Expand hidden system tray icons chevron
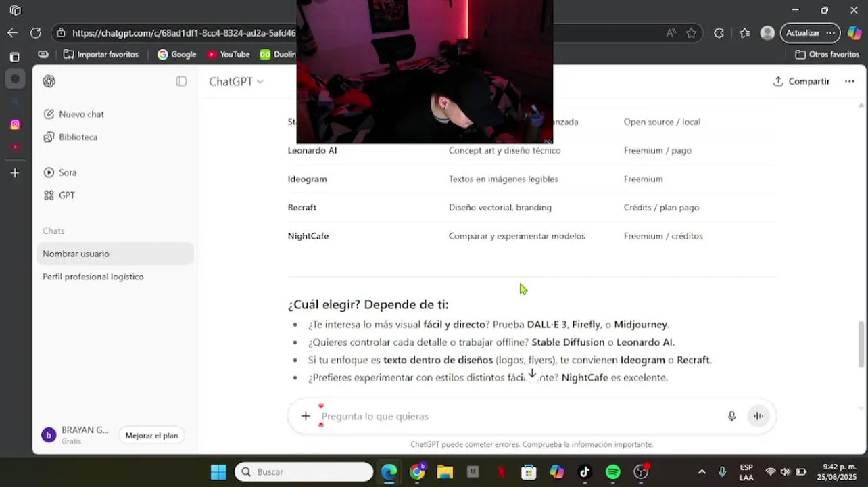868x487 pixels. [x=702, y=471]
